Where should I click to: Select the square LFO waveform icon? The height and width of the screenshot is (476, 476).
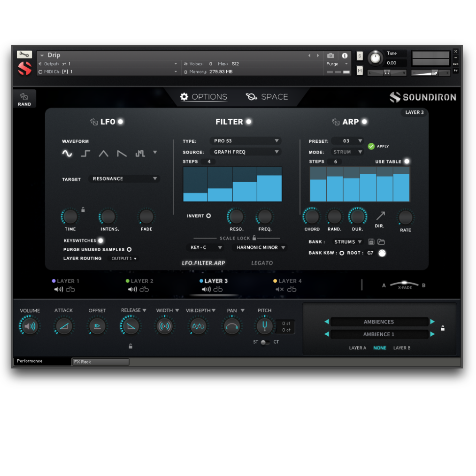tap(85, 154)
